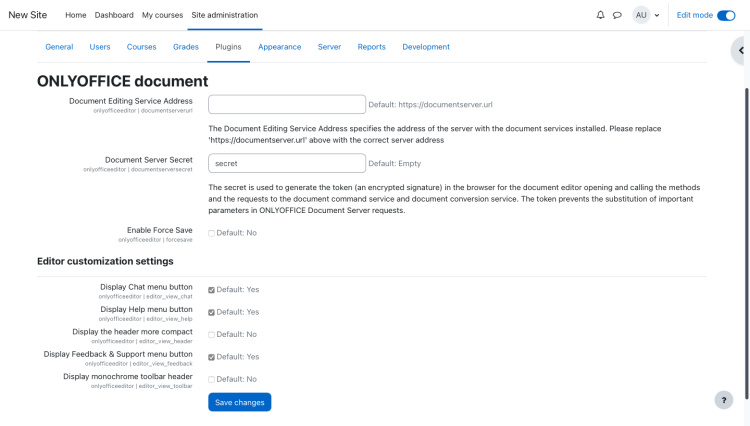Open the Server tab
750x426 pixels.
coord(329,47)
